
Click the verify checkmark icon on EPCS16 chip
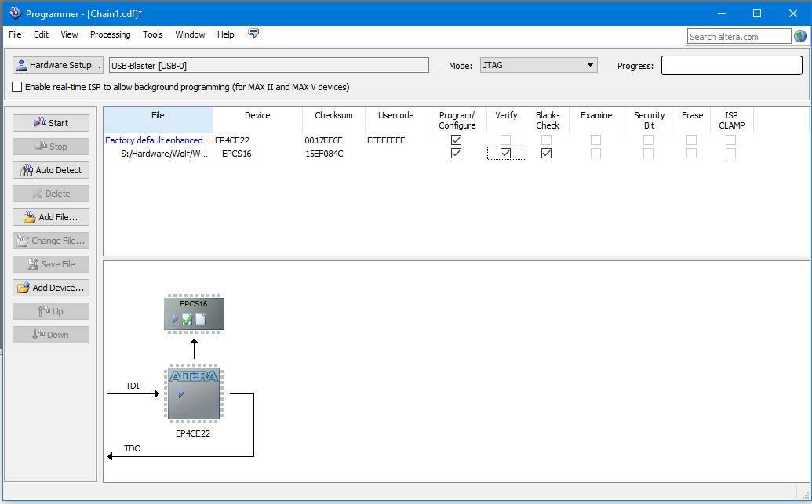pos(187,319)
